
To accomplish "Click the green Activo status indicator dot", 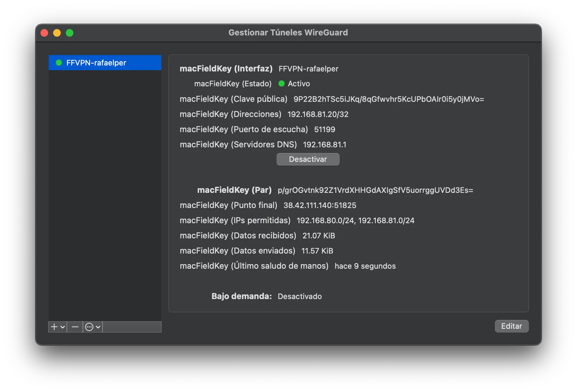I will (281, 83).
